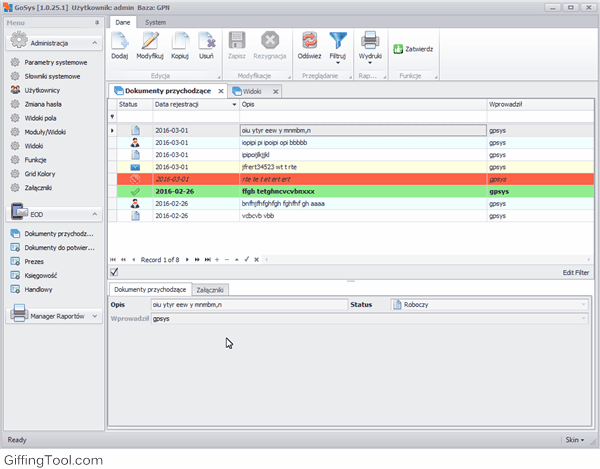600x469 pixels.
Task: Click the Usuń delete icon
Action: pyautogui.click(x=206, y=44)
